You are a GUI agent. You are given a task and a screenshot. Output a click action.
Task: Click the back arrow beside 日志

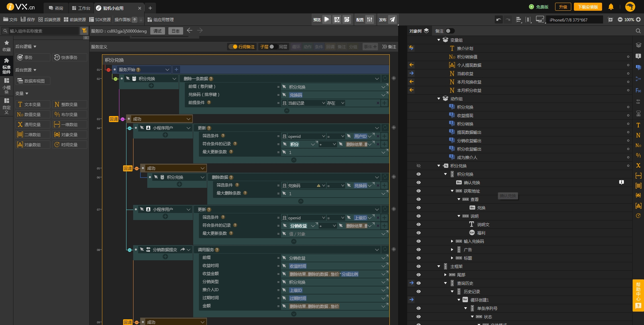click(x=190, y=31)
